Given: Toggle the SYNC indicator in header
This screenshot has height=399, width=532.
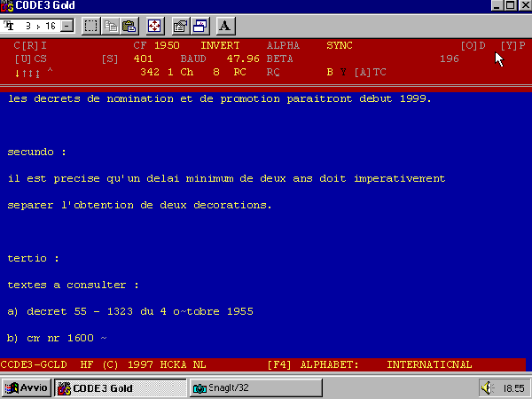Looking at the screenshot, I should (x=339, y=44).
